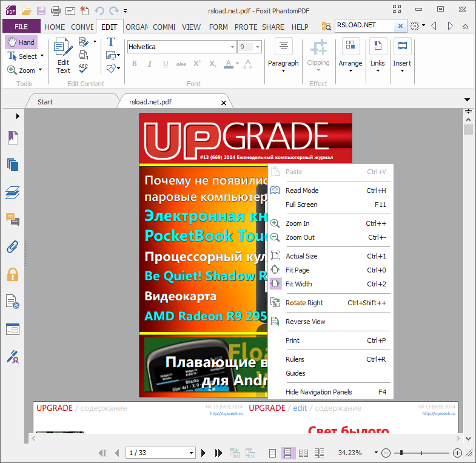Expand the Helvetica font name dropdown

click(232, 47)
